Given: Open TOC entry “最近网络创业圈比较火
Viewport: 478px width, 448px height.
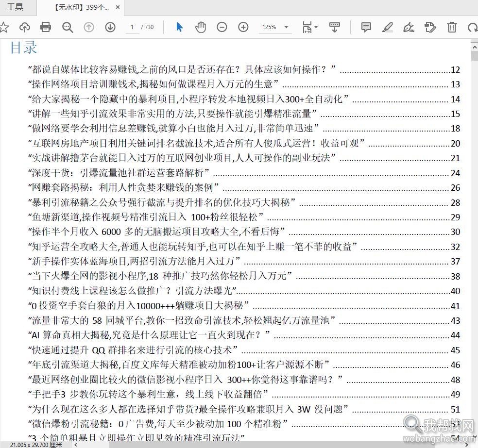Looking at the screenshot, I should click(x=244, y=380).
